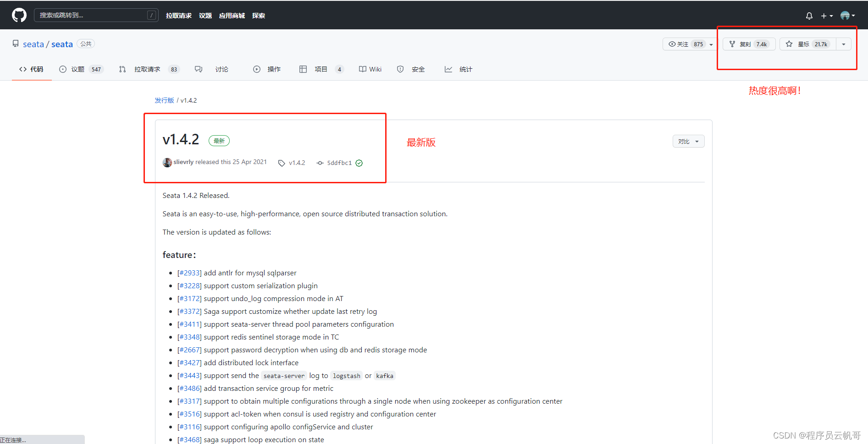Click the 复刻 fork button

pyautogui.click(x=749, y=44)
